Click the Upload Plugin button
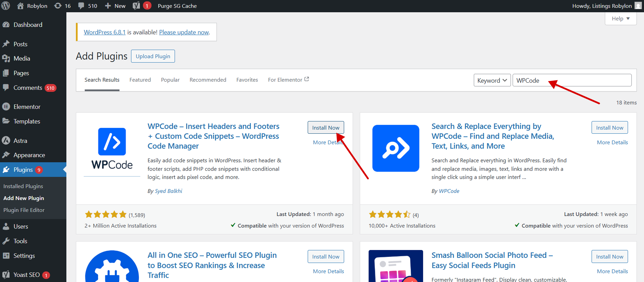Image resolution: width=644 pixels, height=282 pixels. [153, 56]
